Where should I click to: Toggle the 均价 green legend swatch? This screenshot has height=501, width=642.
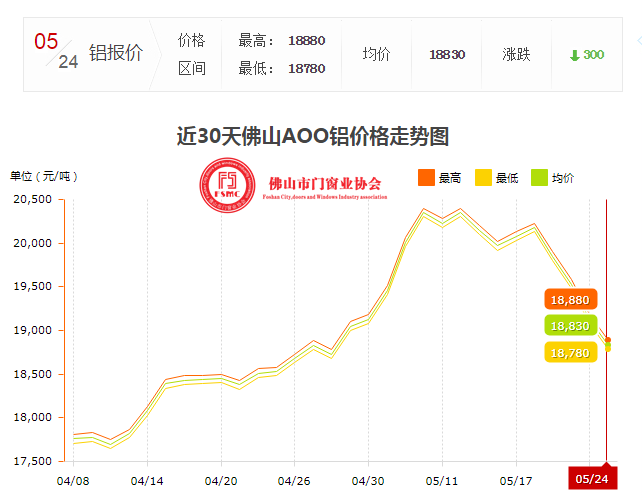pyautogui.click(x=539, y=178)
